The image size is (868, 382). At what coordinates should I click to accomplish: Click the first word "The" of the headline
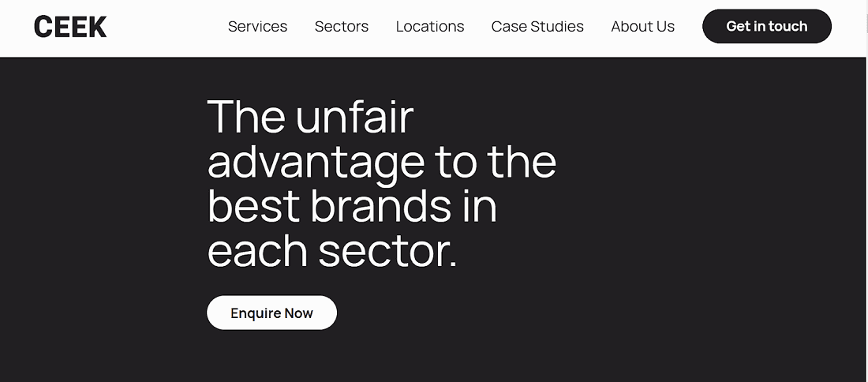[246, 117]
